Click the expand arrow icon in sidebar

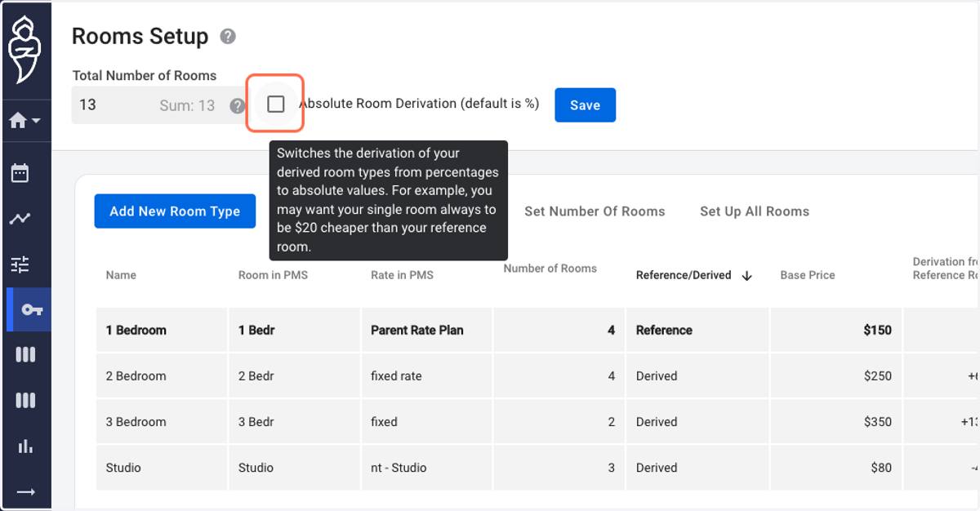coord(25,491)
